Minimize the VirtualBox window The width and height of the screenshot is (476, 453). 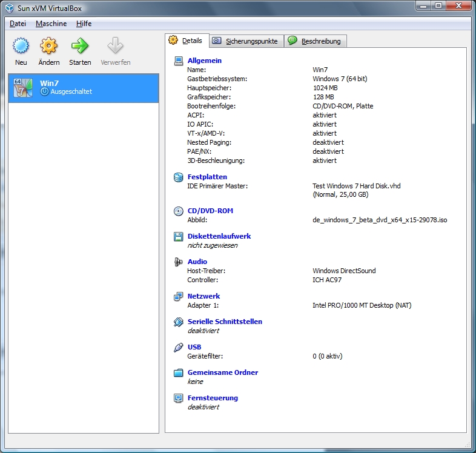coord(424,5)
